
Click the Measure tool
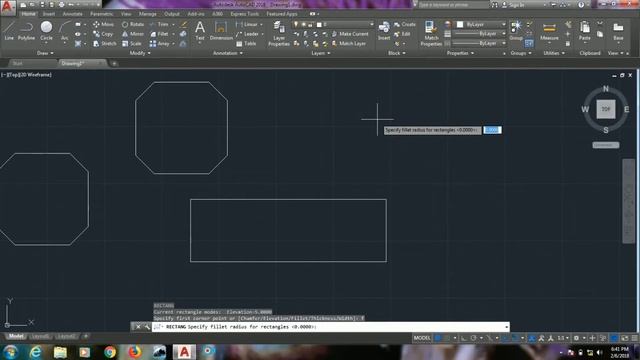[549, 31]
